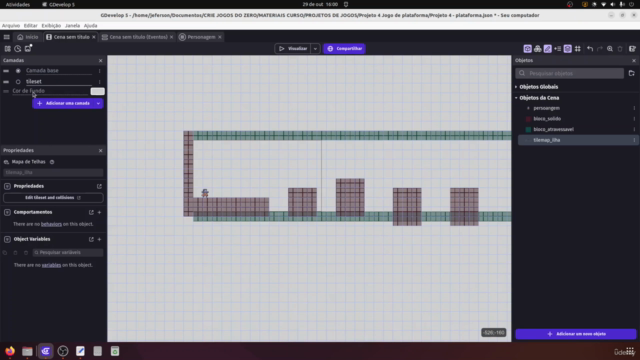Open Adicionar uma camada dropdown arrow
The width and height of the screenshot is (640, 360).
tap(98, 103)
